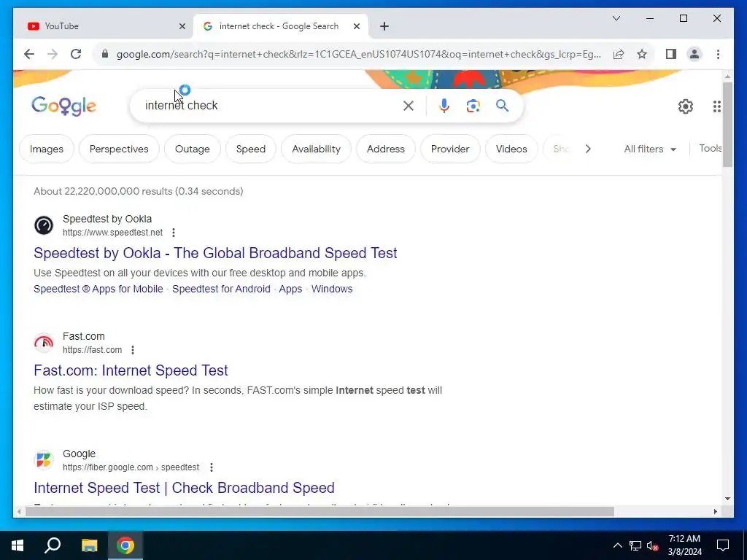The image size is (747, 560).
Task: Close the internet check search tab
Action: pos(356,26)
